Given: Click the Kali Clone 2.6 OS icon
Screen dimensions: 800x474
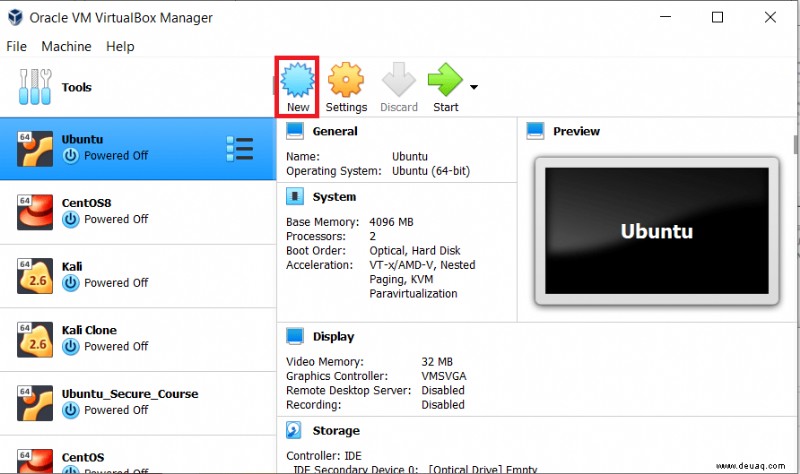Looking at the screenshot, I should click(35, 340).
